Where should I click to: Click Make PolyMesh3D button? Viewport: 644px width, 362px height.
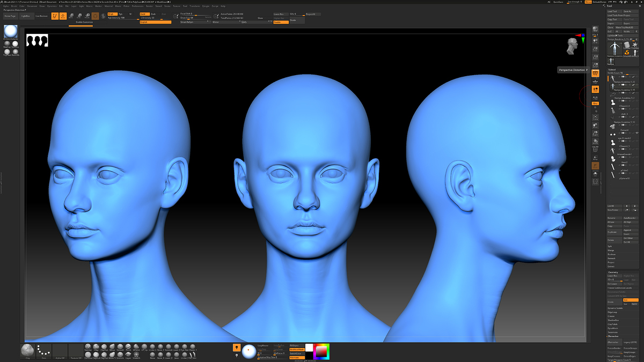pyautogui.click(x=627, y=27)
